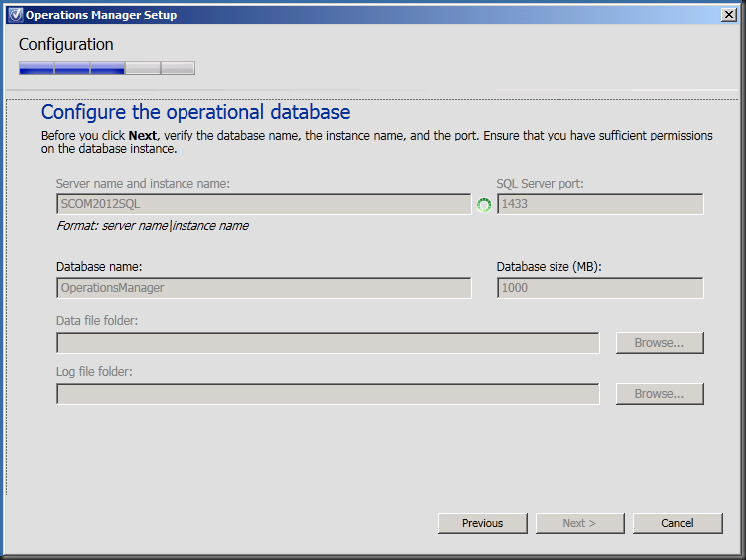Click the server name and instance name field

click(263, 204)
